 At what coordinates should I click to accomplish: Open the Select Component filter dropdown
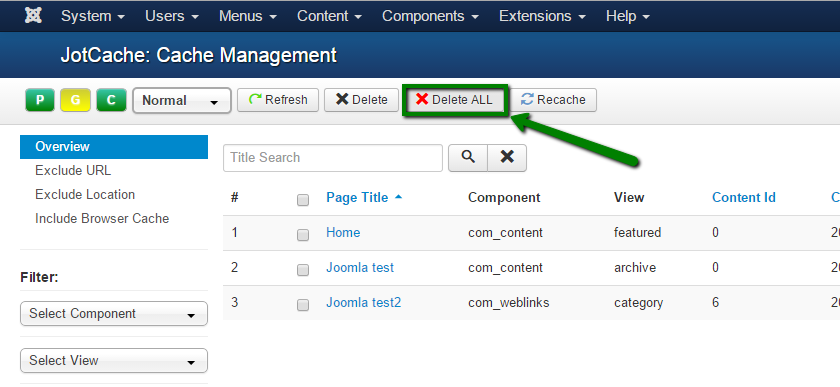(x=114, y=314)
